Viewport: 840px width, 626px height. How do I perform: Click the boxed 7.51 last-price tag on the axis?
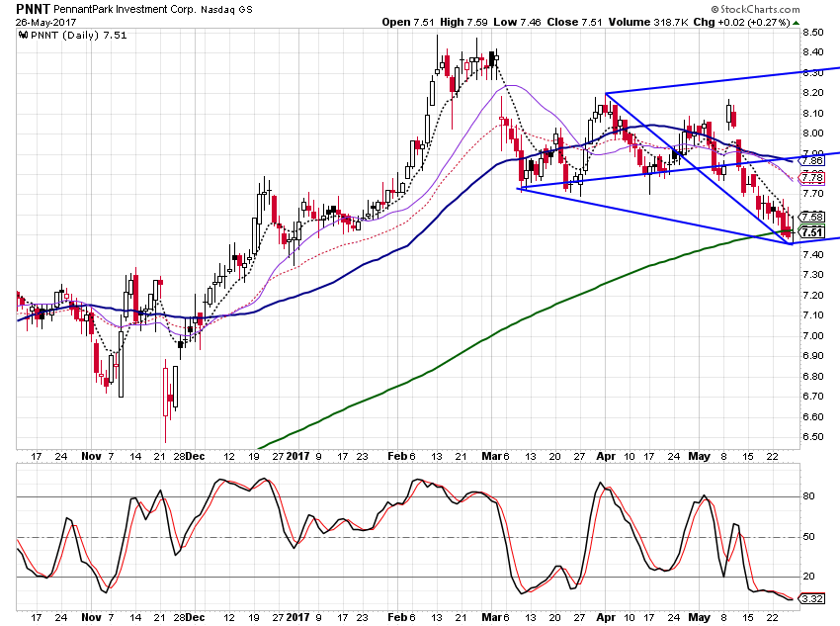[x=812, y=232]
